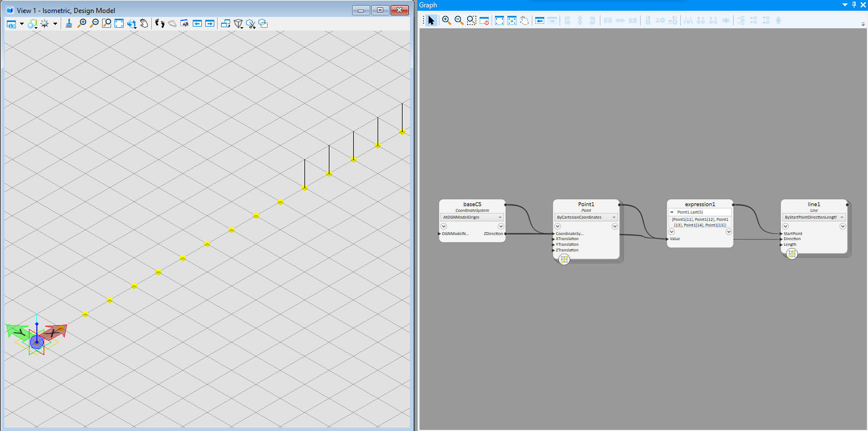Open Display Styles icon in View 1
Image resolution: width=868 pixels, height=431 pixels.
(x=32, y=24)
